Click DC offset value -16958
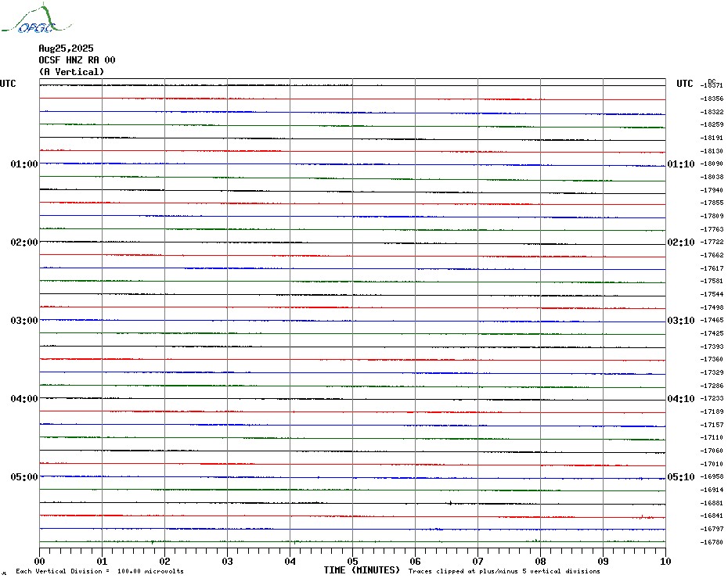This screenshot has width=728, height=582. (712, 476)
